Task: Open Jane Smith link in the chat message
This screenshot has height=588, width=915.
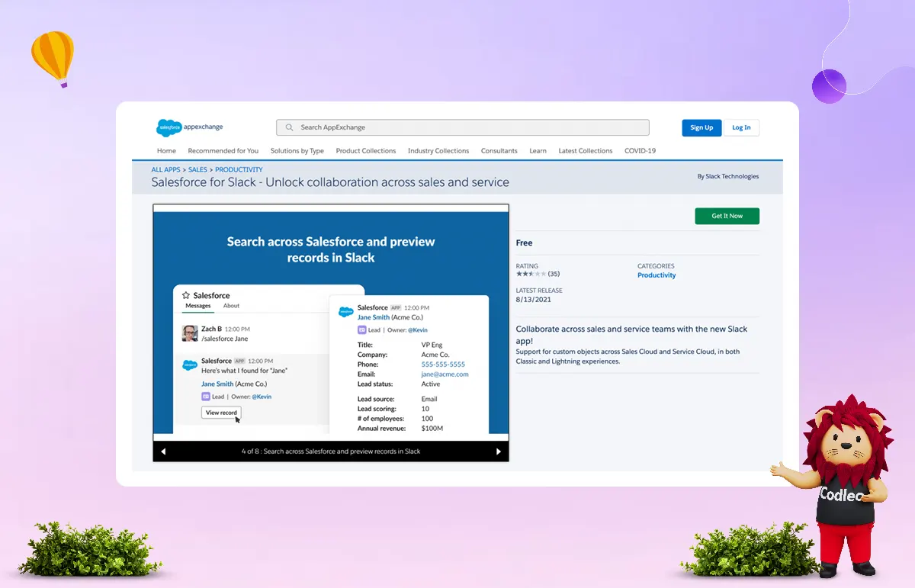Action: [217, 384]
